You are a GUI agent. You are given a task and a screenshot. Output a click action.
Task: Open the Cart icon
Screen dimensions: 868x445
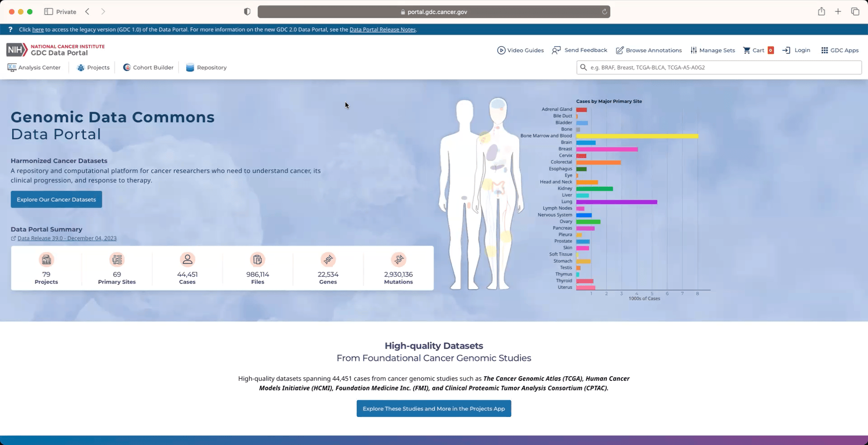(x=747, y=50)
